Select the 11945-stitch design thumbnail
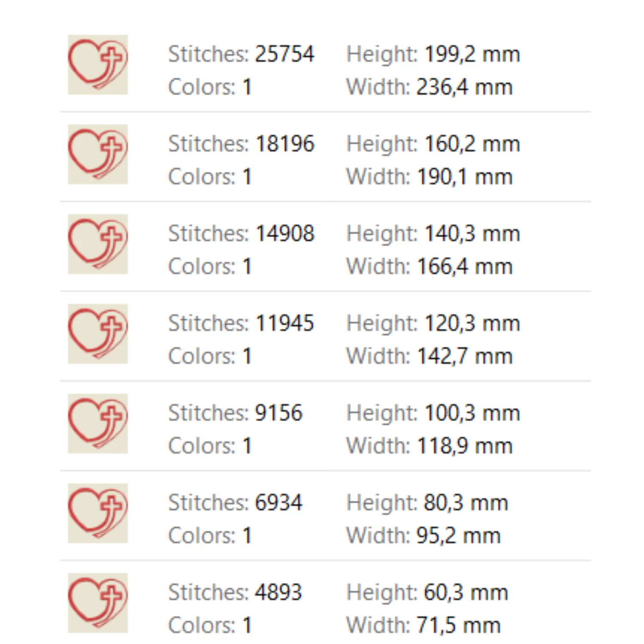This screenshot has width=644, height=644. [98, 334]
